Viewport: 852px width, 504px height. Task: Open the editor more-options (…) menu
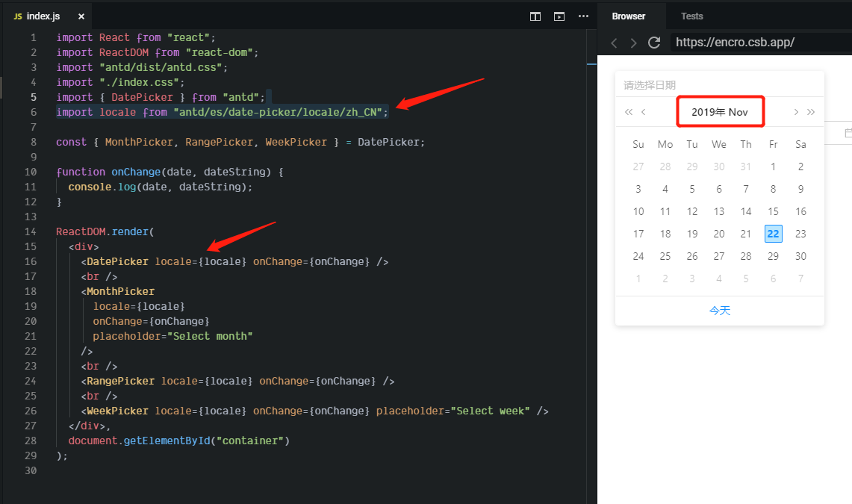[x=583, y=16]
